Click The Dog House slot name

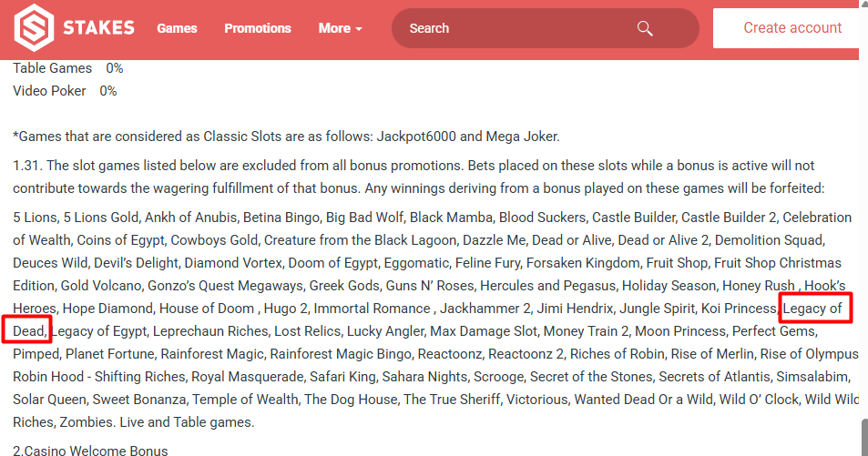pos(351,400)
